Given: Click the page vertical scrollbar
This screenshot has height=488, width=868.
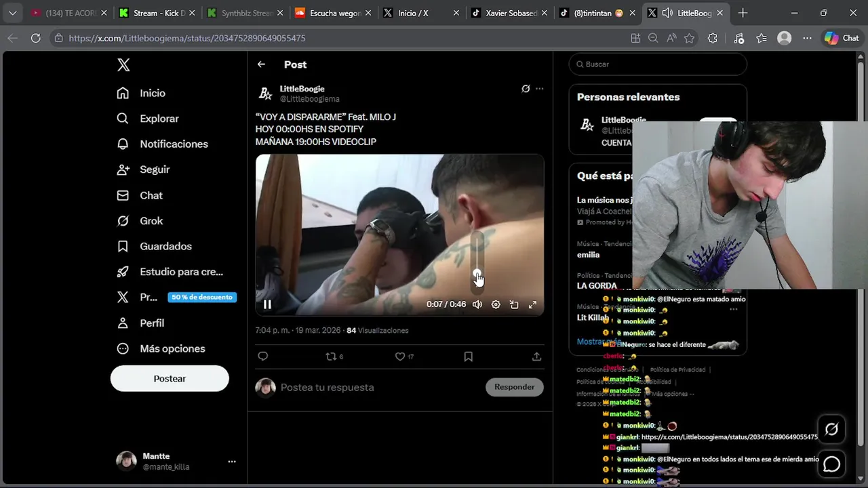Looking at the screenshot, I should pos(861,254).
